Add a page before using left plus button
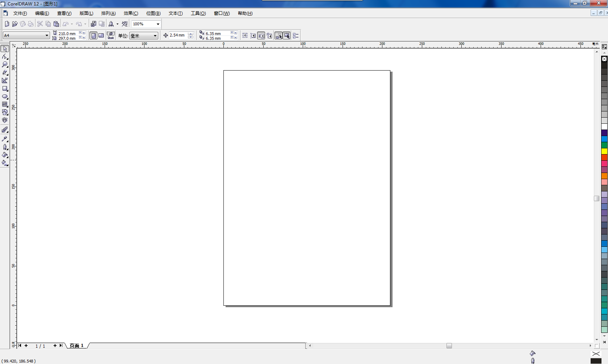The height and width of the screenshot is (364, 608). (x=26, y=346)
